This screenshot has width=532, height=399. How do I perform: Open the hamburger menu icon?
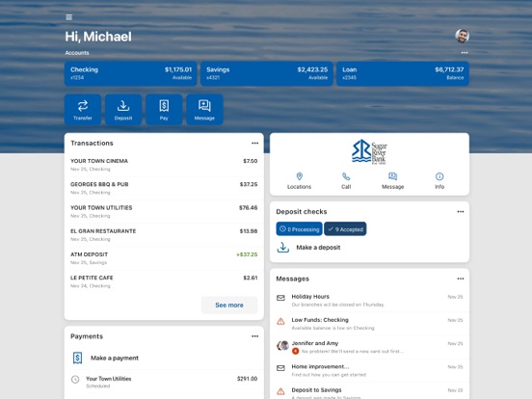[68, 17]
